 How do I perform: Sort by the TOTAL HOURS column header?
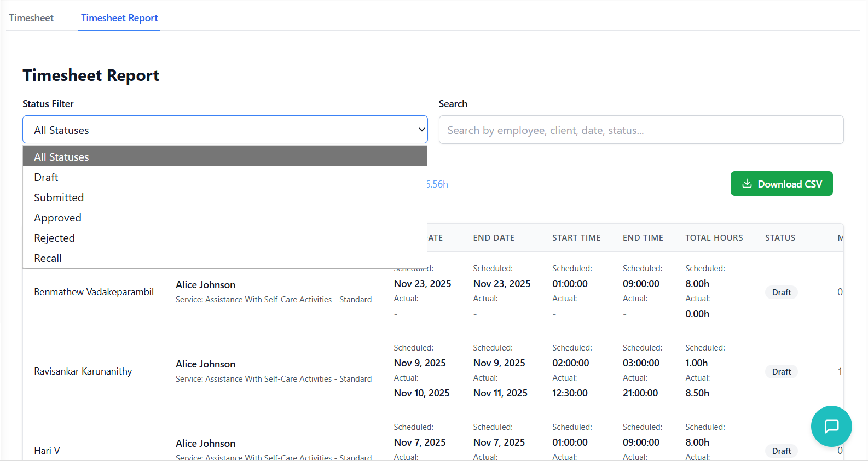coord(714,238)
